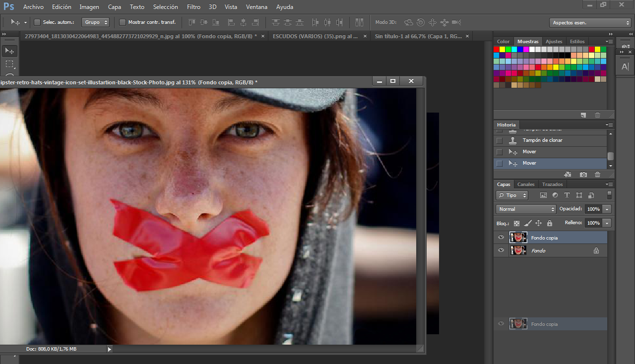This screenshot has height=364, width=635.
Task: Pick the yellow swatch in the Muestras panel
Action: (x=503, y=49)
